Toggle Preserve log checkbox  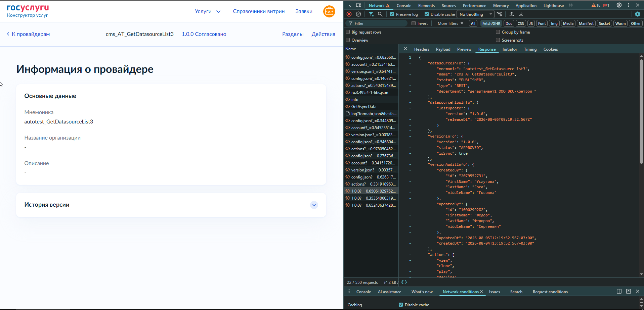[x=392, y=14]
